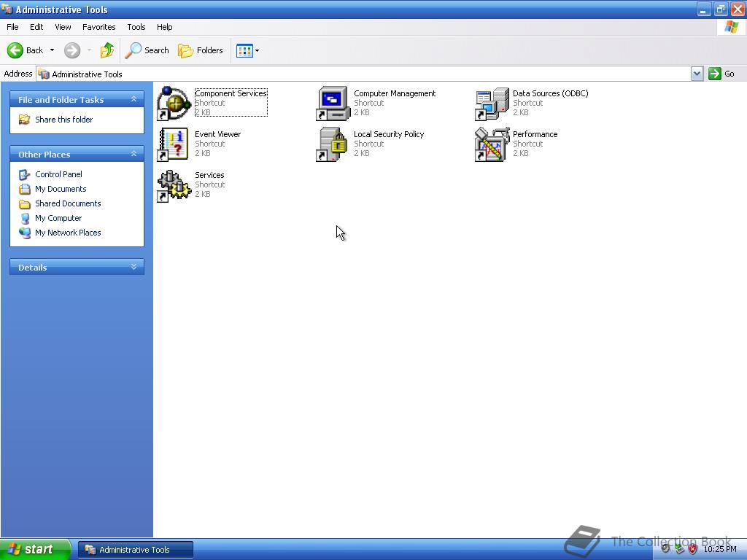The width and height of the screenshot is (747, 560).
Task: Click the Control Panel sidebar icon
Action: coord(24,175)
